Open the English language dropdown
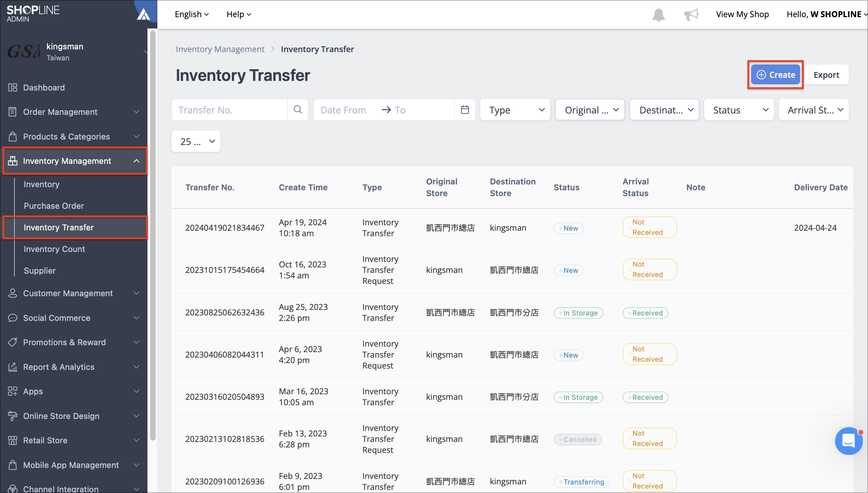The width and height of the screenshot is (868, 493). [x=192, y=14]
